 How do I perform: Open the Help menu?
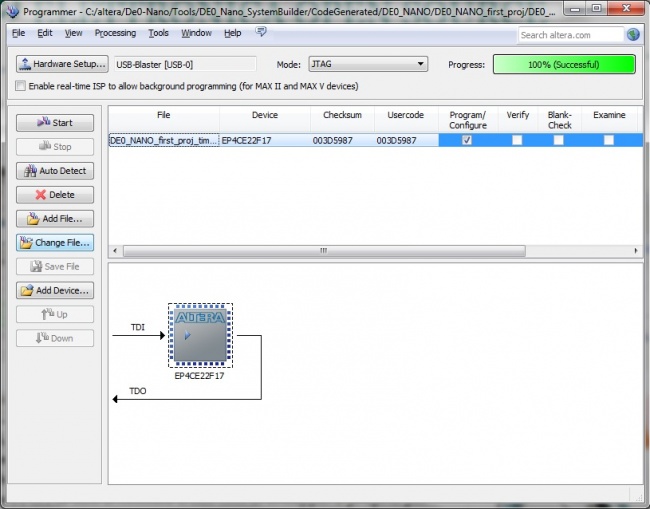click(233, 33)
